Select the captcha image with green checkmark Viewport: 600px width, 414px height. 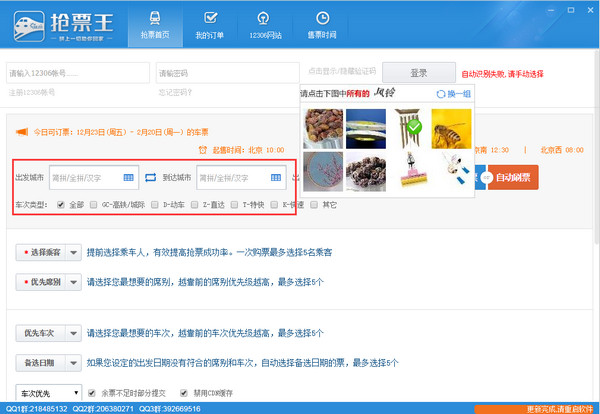click(x=408, y=127)
